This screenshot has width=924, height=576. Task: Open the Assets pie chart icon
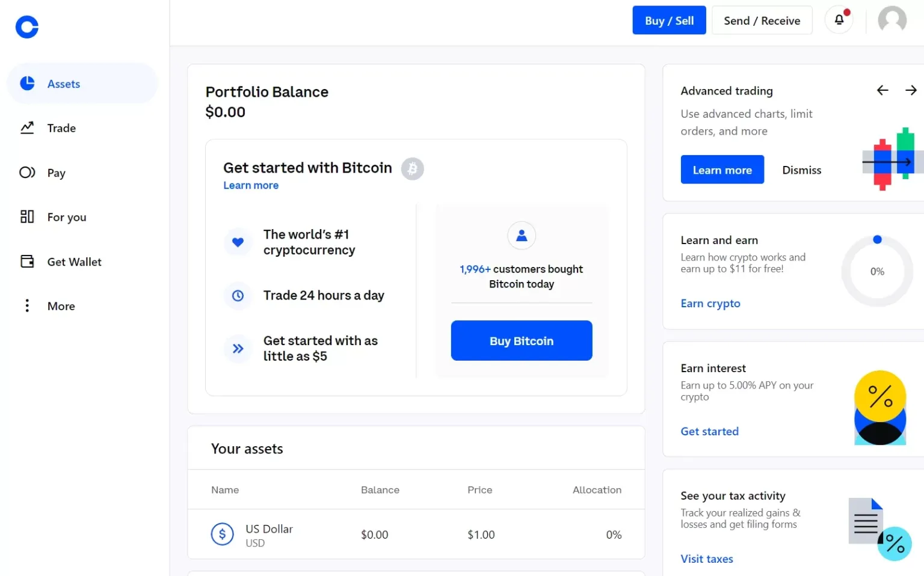[27, 83]
